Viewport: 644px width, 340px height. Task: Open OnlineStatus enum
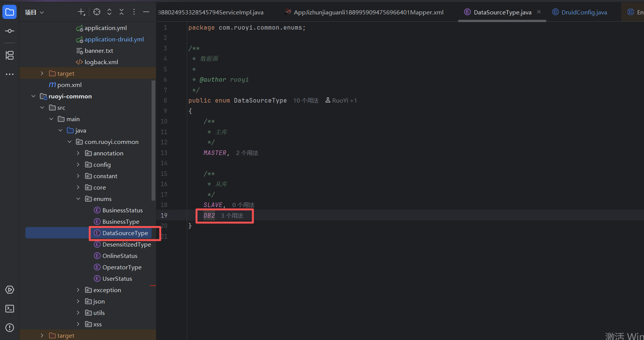(115, 256)
